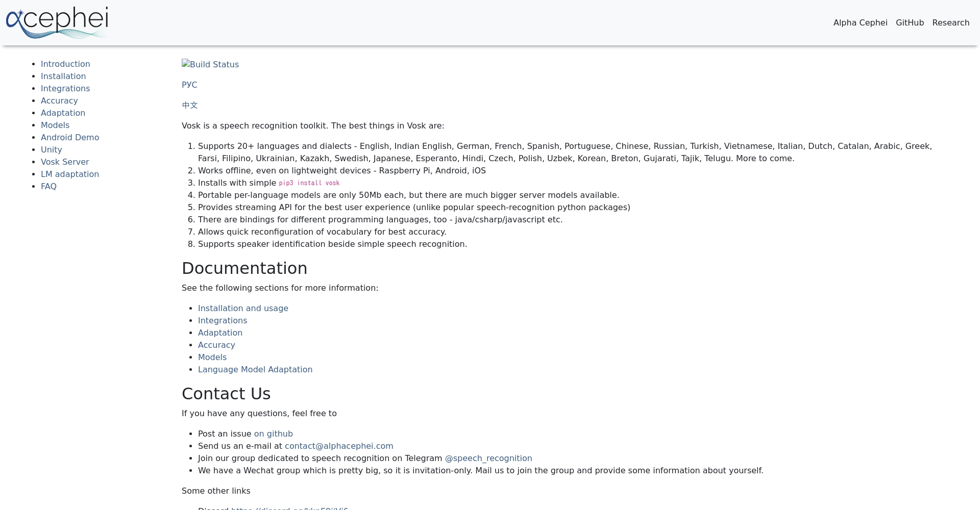Click 'There are bindings' list item
The height and width of the screenshot is (510, 980).
point(380,219)
